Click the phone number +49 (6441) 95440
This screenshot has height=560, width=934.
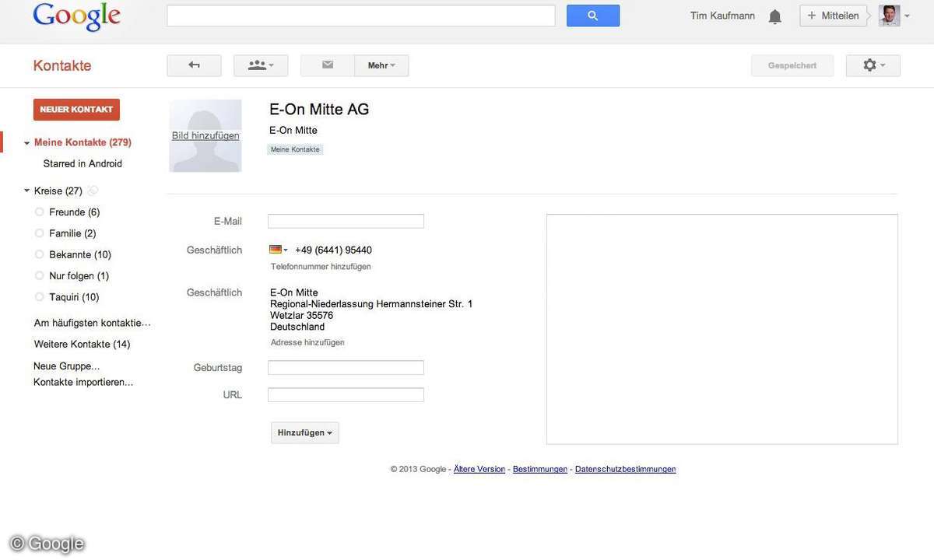point(333,250)
